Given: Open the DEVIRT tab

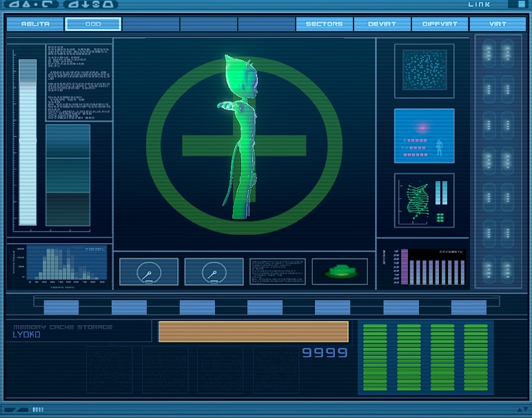Looking at the screenshot, I should [382, 24].
